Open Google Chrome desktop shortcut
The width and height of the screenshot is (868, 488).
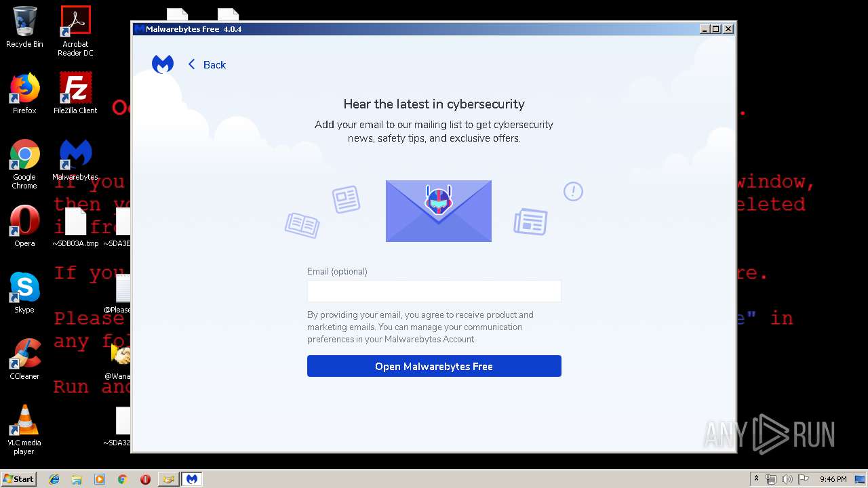(24, 164)
